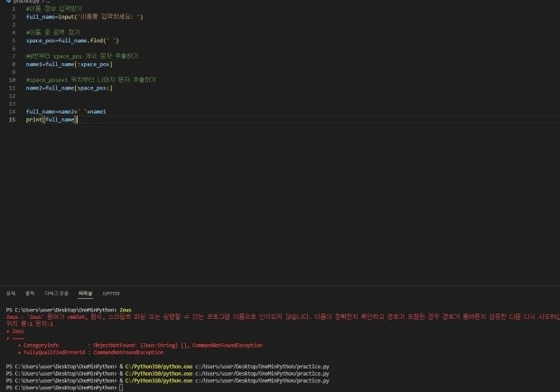This screenshot has height=392, width=560.
Task: Select the 터미널 (Terminal) tab
Action: pos(86,294)
